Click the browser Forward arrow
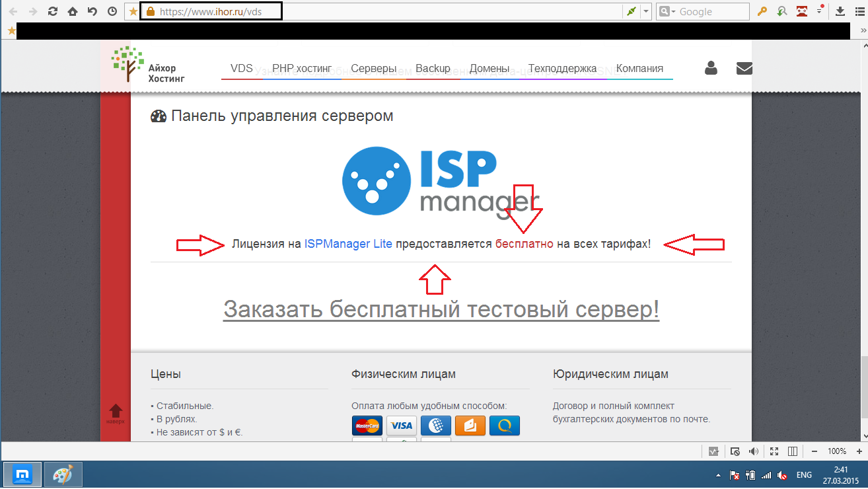This screenshot has width=868, height=489. coord(33,11)
